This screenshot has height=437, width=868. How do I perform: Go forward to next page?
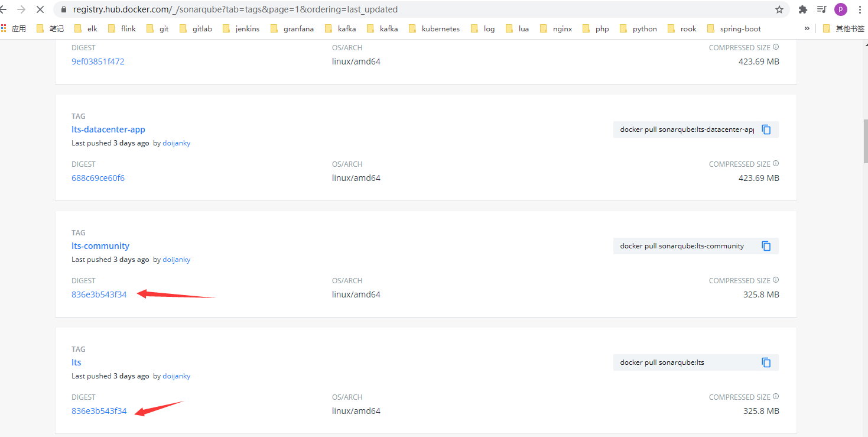21,9
